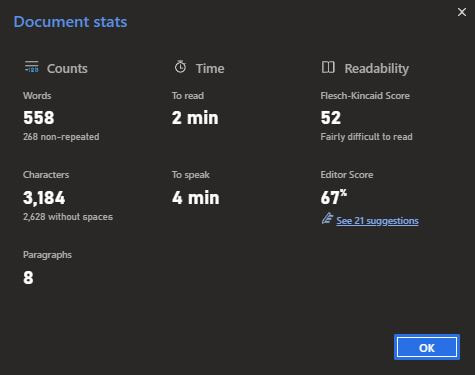Close the Document stats dialog

(x=462, y=12)
